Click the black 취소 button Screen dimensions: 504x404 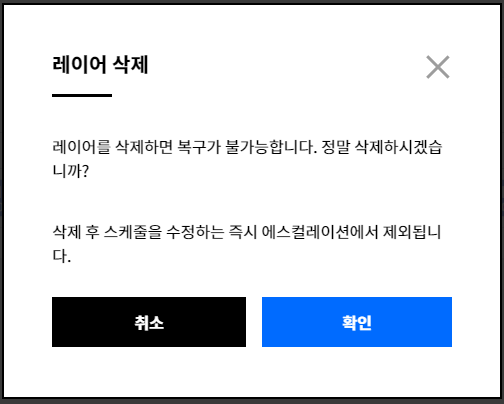[x=149, y=322]
